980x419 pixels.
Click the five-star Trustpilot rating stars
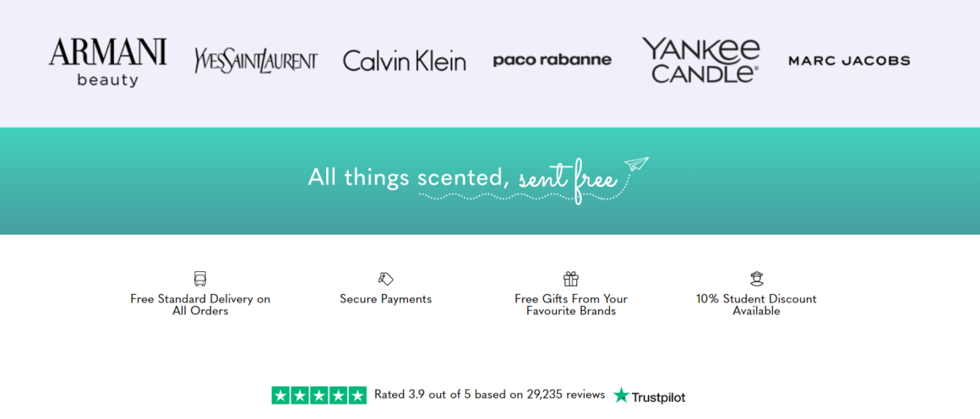[318, 395]
